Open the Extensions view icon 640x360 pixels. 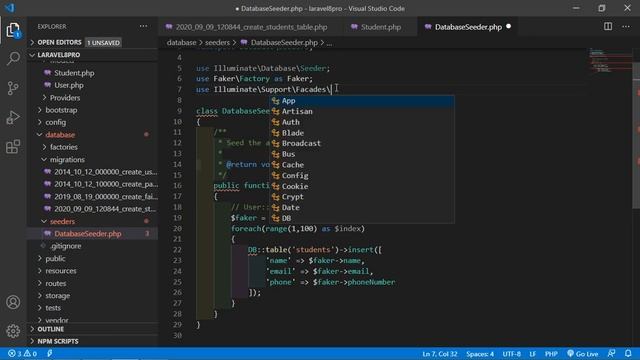(13, 147)
